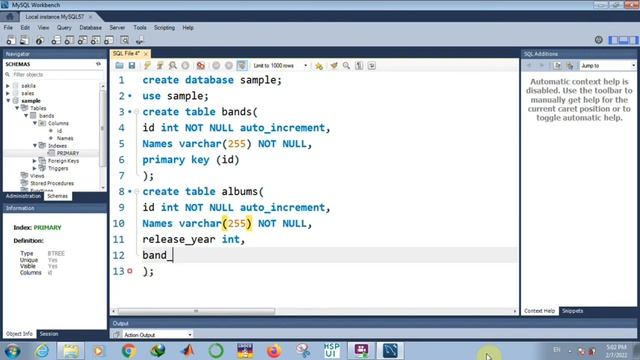The height and width of the screenshot is (360, 640).
Task: Click create new stored procedure icon
Action: (96, 40)
